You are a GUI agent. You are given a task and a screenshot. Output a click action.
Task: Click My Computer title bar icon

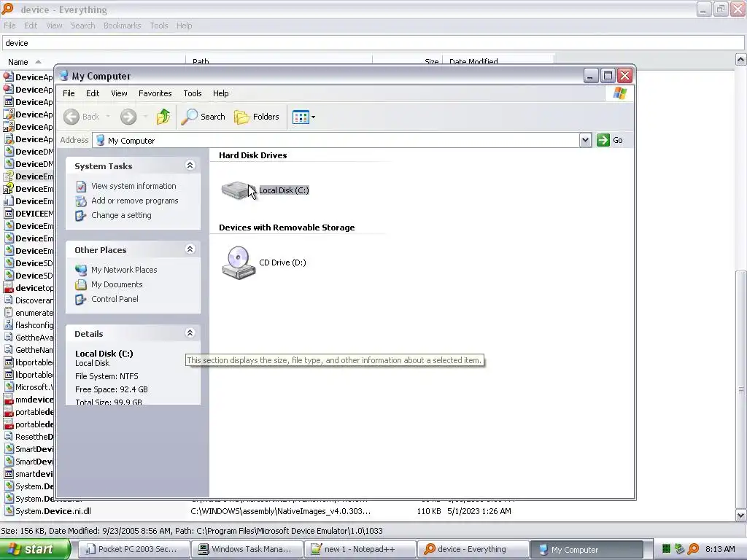(64, 76)
